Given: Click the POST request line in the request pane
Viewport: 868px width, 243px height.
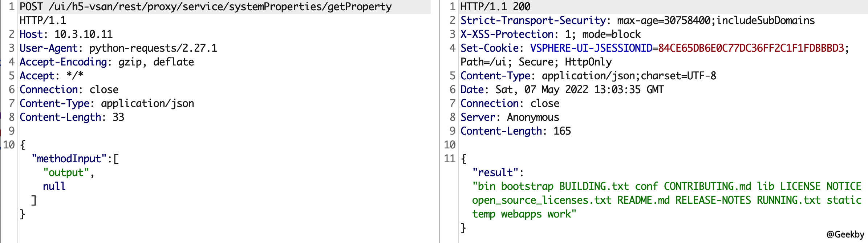Looking at the screenshot, I should (205, 7).
